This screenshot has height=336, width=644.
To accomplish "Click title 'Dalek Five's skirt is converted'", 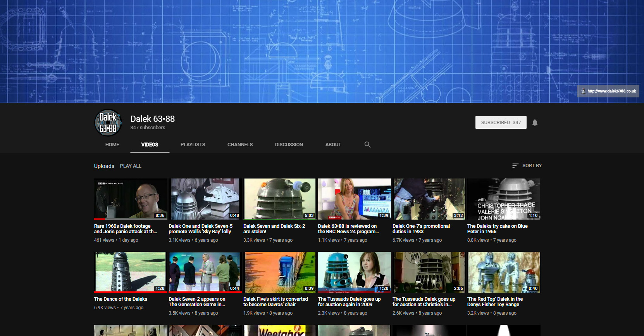I will [276, 302].
